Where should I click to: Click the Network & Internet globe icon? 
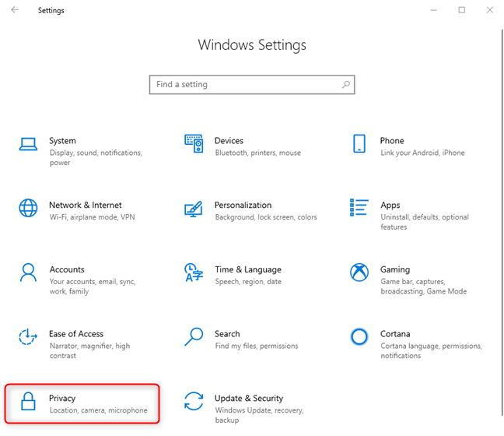coord(28,208)
